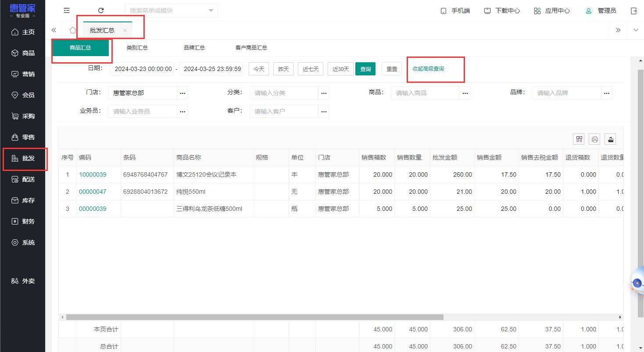Switch to the 类别汇总 tab
Screen dimensions: 644x352
[137, 48]
